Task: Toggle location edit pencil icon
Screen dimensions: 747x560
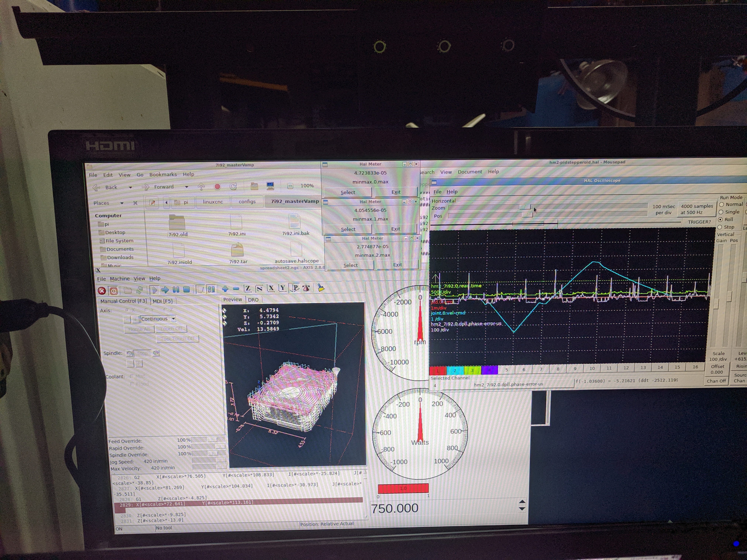Action: 152,203
